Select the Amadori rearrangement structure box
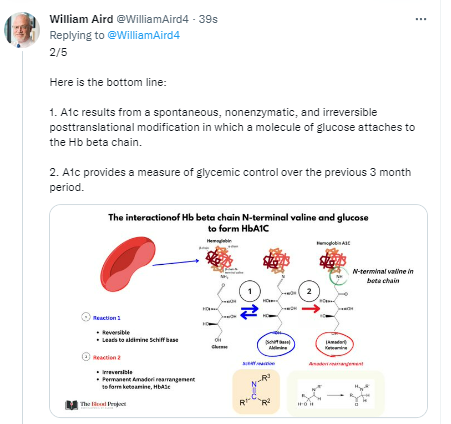The image size is (451, 424). pyautogui.click(x=335, y=393)
